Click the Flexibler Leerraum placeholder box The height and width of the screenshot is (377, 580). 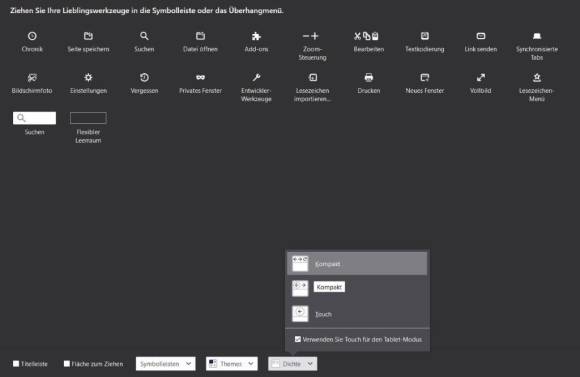point(88,118)
